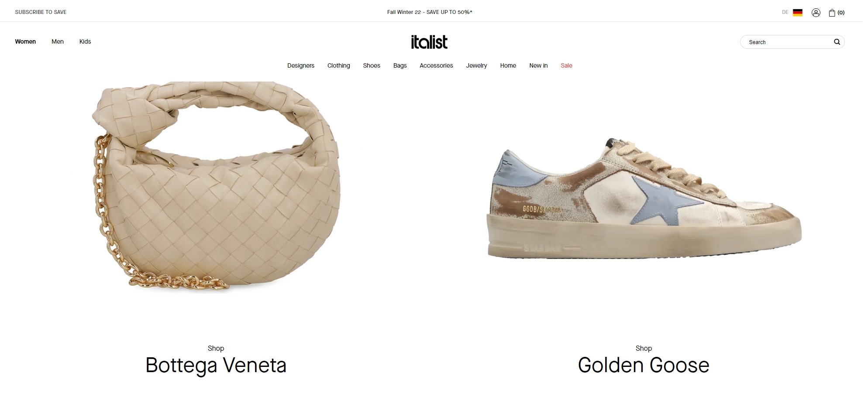868x397 pixels.
Task: Click the Bottega Veneta woven bag image
Action: 216,187
